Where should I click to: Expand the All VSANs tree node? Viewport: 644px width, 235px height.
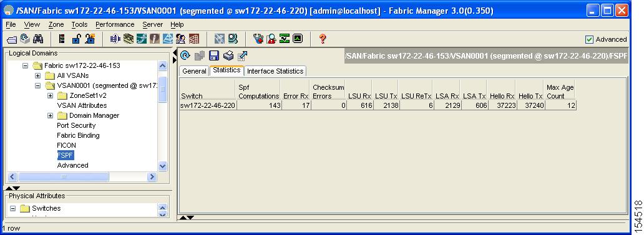point(38,75)
